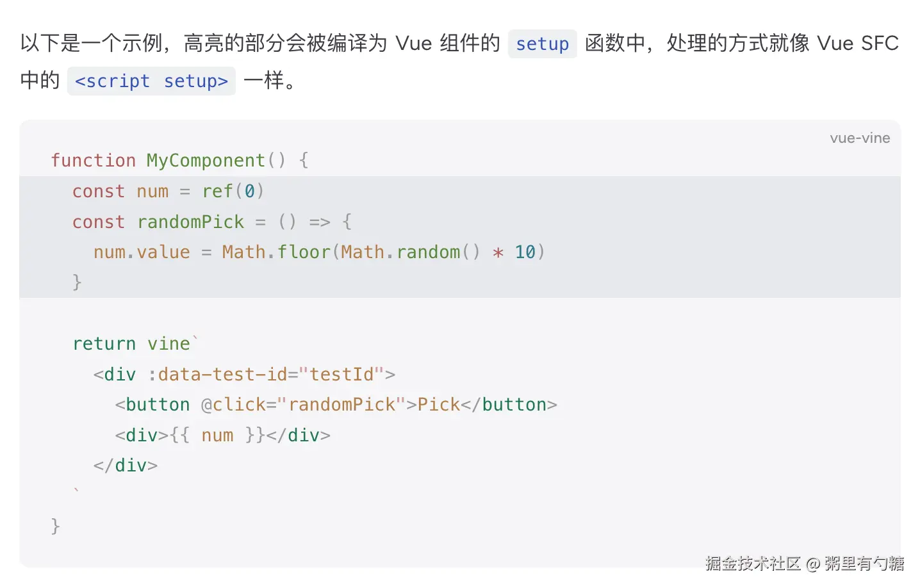Click the "return" keyword
This screenshot has width=920, height=588.
point(104,344)
